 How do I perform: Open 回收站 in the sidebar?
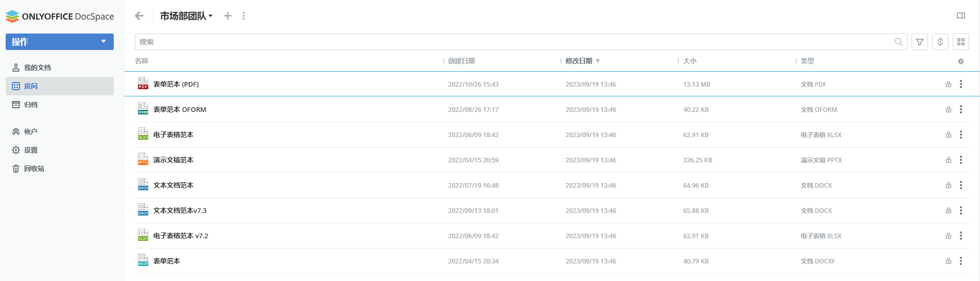(60, 169)
